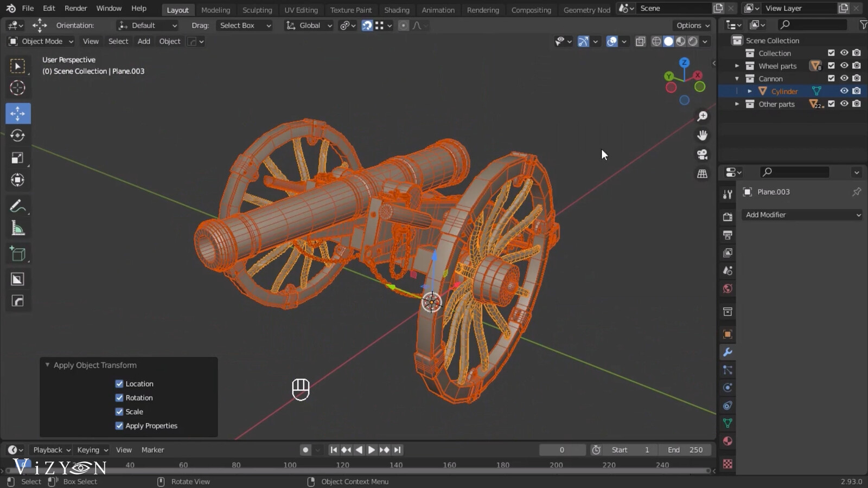Uncheck Rotation in Apply Object Transform
The height and width of the screenshot is (488, 868).
[x=119, y=397]
